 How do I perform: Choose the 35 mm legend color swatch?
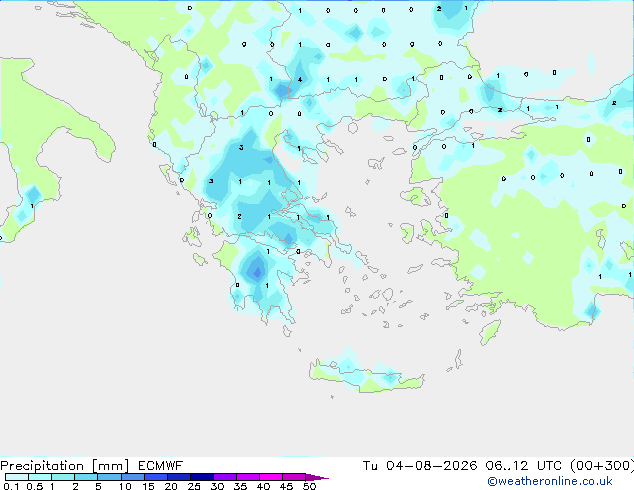[x=248, y=477]
